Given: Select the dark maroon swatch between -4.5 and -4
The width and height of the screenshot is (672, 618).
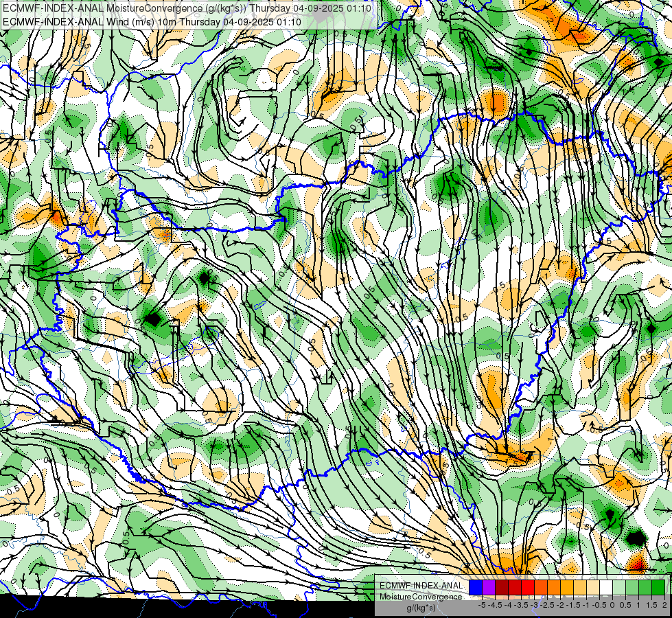Looking at the screenshot, I should pos(502,588).
